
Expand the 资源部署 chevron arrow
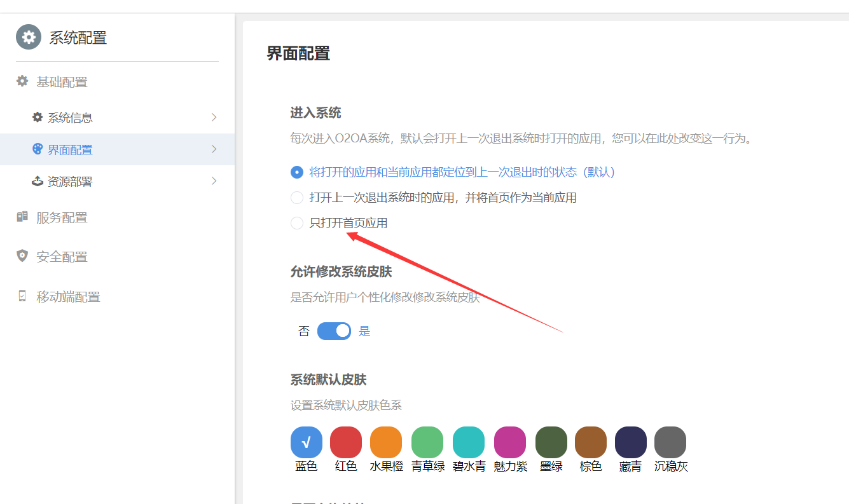tap(214, 181)
